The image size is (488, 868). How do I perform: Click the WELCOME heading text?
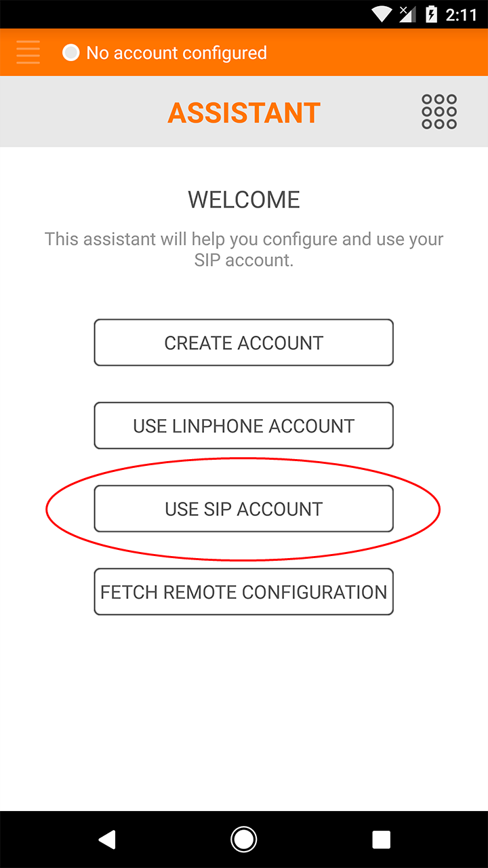[x=244, y=200]
